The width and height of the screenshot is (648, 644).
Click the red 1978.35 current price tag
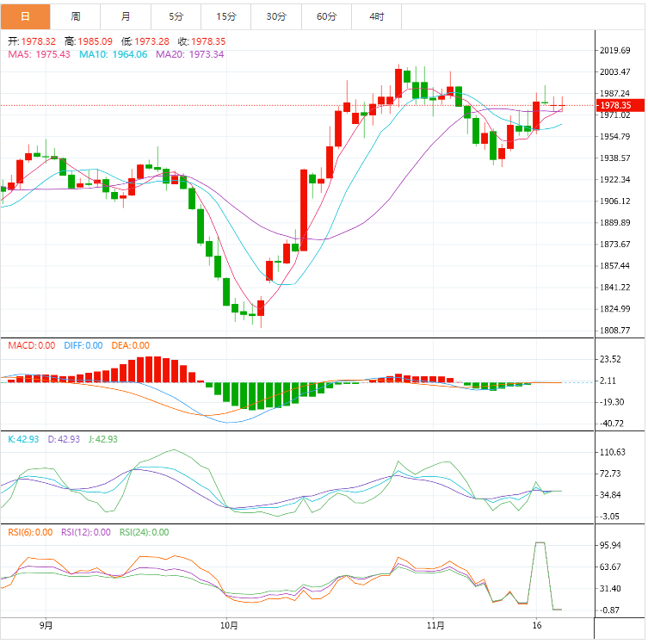(x=614, y=106)
